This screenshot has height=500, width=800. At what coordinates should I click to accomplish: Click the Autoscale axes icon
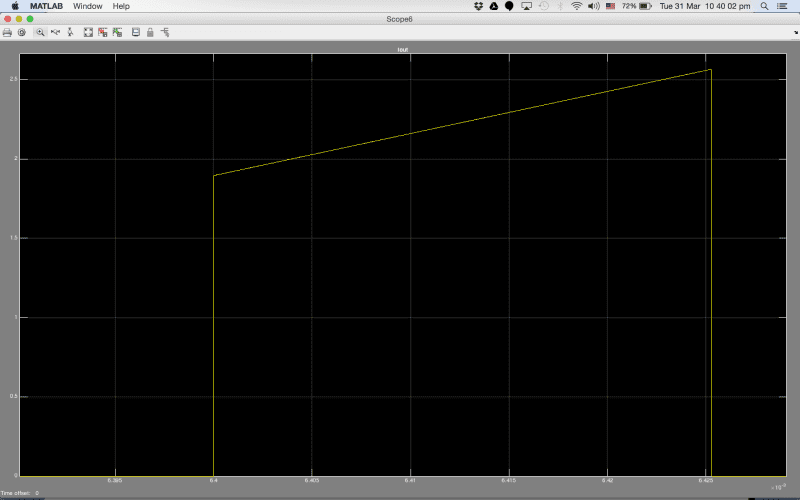(x=88, y=33)
